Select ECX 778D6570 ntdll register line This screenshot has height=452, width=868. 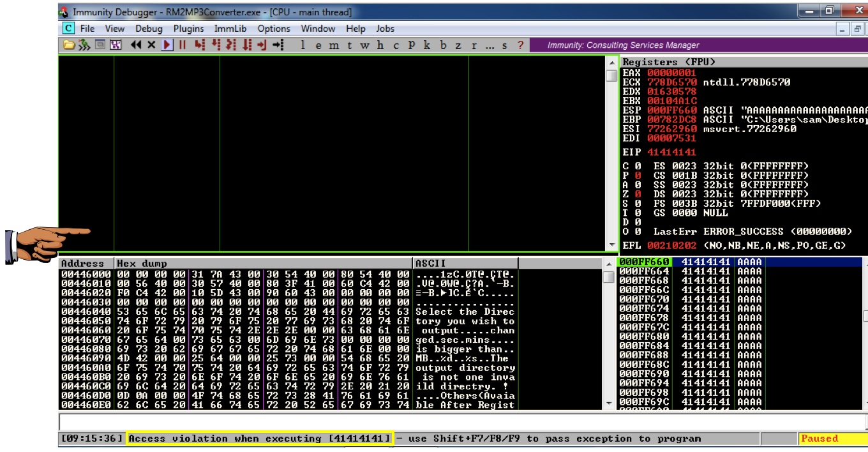point(707,82)
